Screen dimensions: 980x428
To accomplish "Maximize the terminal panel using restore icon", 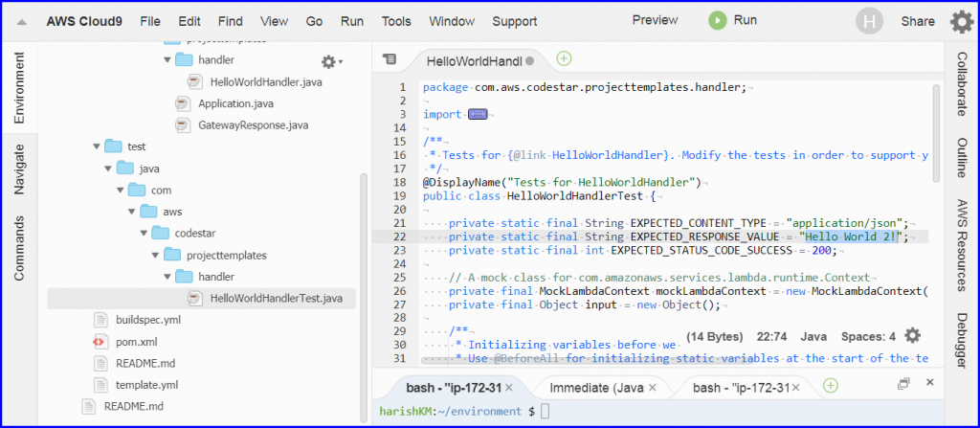I will 902,384.
